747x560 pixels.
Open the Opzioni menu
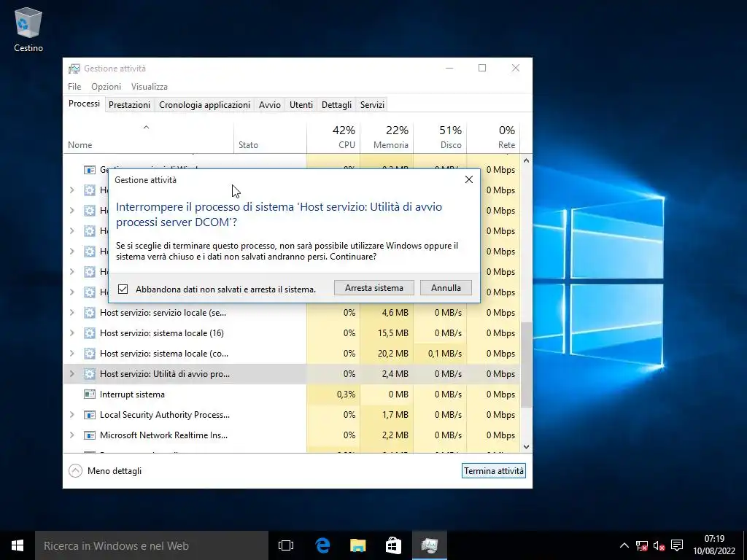point(107,87)
